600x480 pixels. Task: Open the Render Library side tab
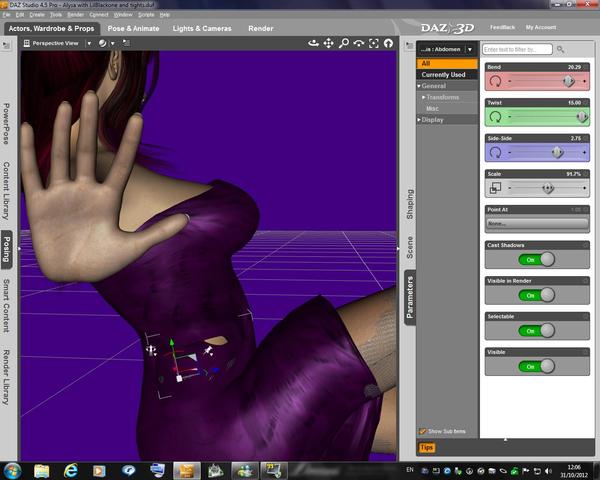(6, 377)
